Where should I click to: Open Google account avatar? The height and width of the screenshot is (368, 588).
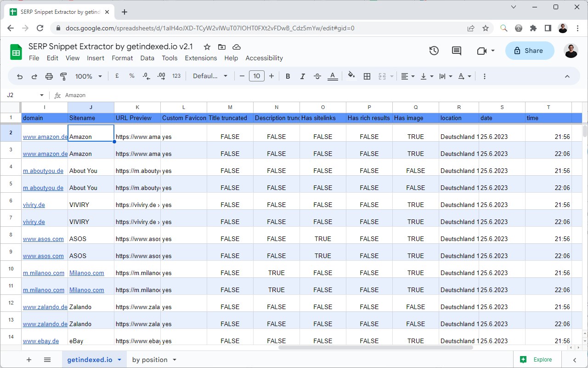click(571, 51)
